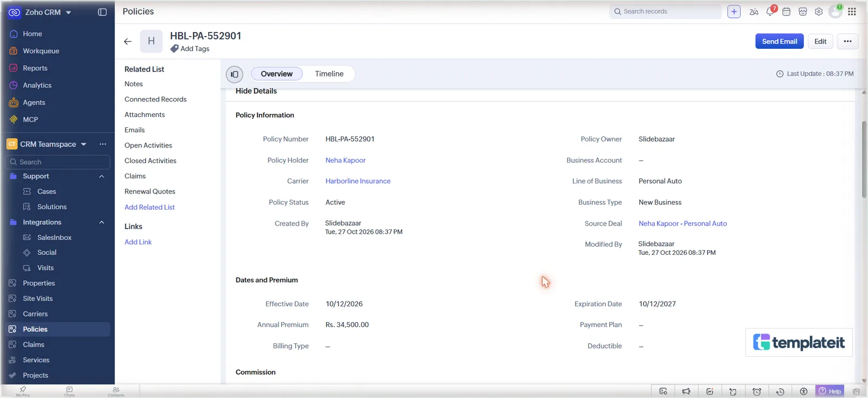The height and width of the screenshot is (398, 868).
Task: Switch to the Timeline tab
Action: pos(329,74)
